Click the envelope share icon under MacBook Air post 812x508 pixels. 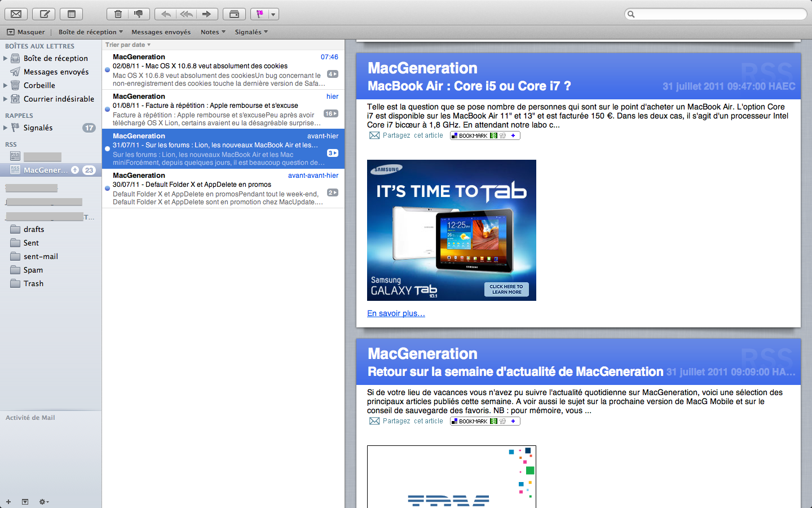pyautogui.click(x=374, y=135)
